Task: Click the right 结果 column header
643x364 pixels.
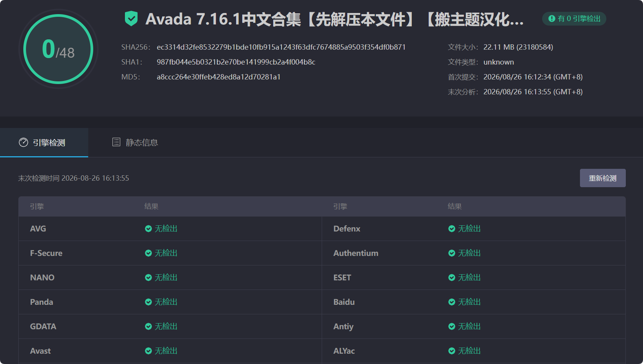Action: (455, 207)
